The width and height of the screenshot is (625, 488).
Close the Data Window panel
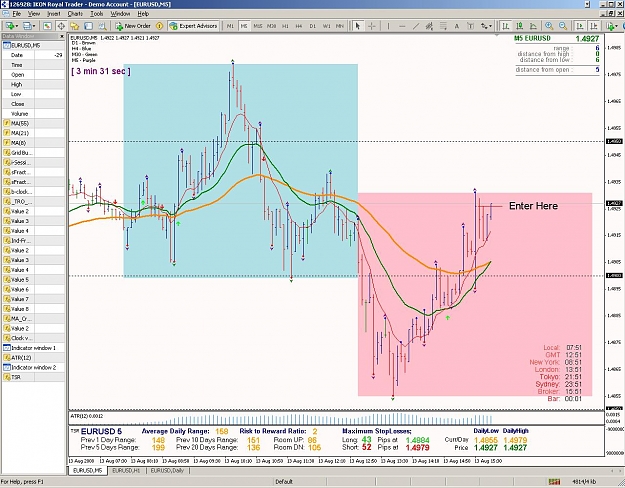click(x=62, y=36)
